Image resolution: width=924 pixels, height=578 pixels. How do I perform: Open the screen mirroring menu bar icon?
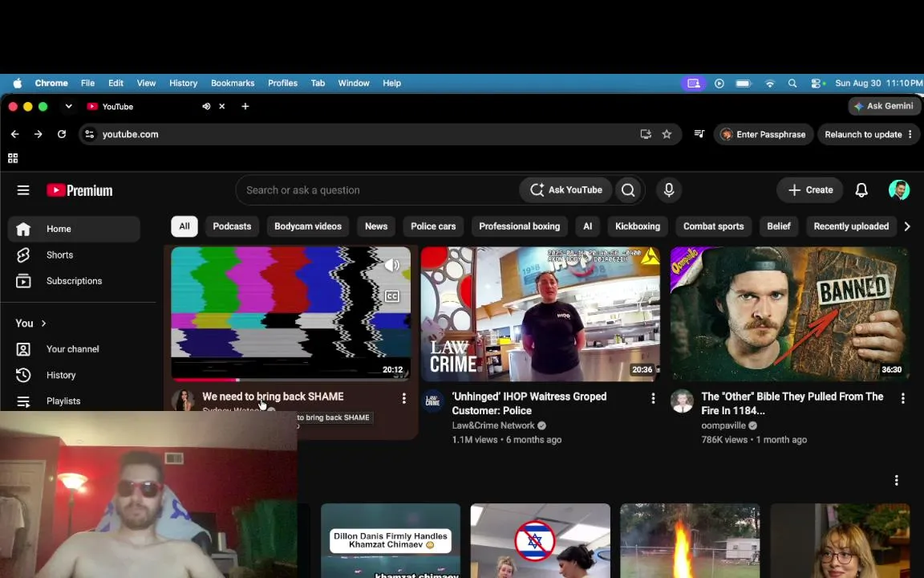coord(694,83)
